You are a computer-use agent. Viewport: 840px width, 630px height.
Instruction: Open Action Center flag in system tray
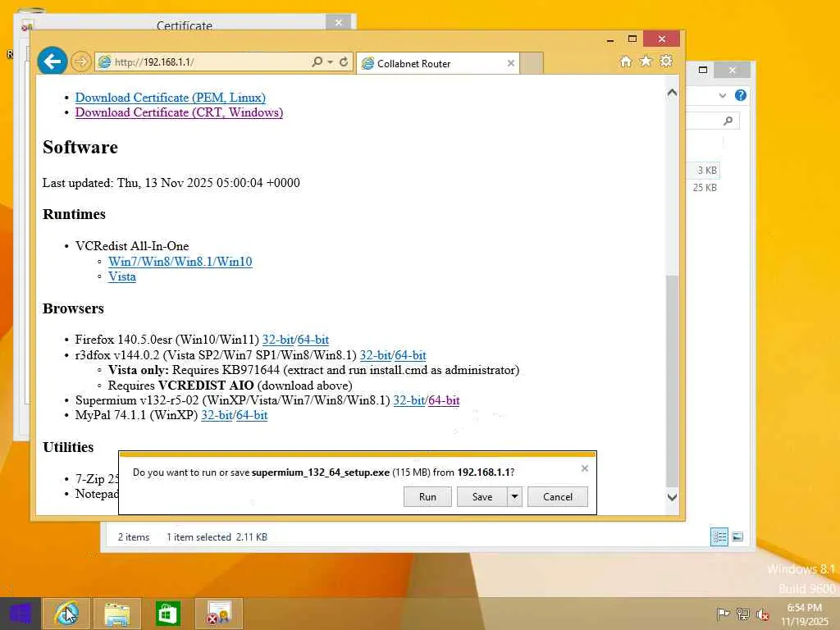tap(724, 614)
